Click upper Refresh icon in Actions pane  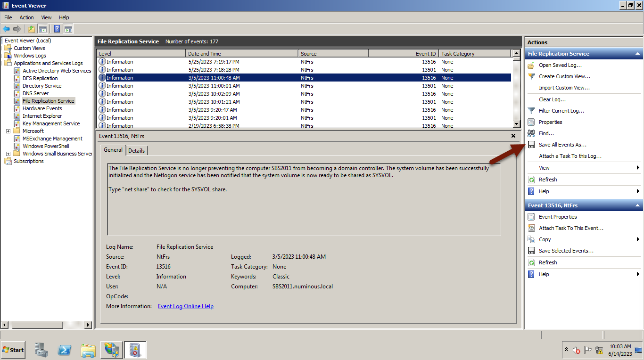coord(531,180)
